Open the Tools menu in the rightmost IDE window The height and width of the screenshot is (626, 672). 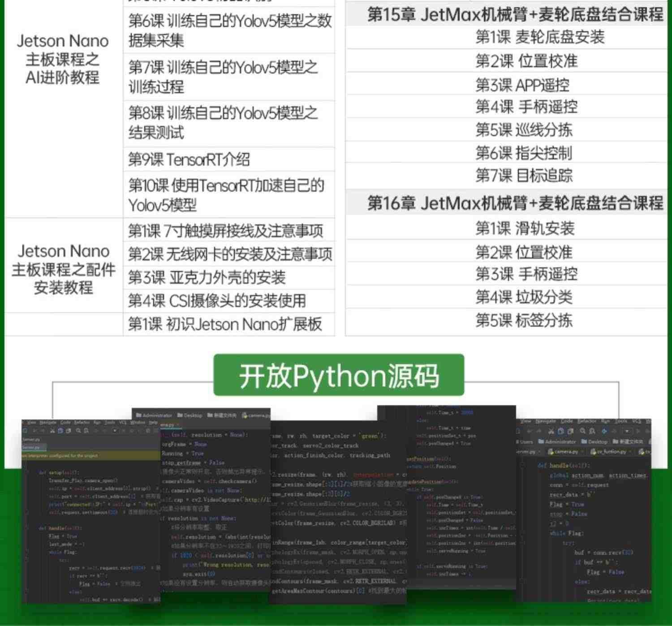(620, 421)
